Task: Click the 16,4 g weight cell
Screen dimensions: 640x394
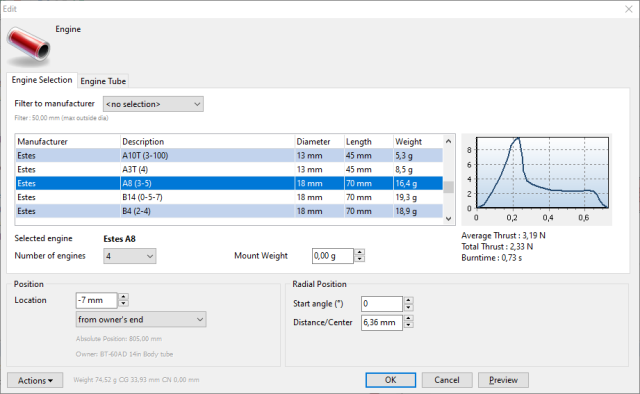Action: (x=418, y=183)
